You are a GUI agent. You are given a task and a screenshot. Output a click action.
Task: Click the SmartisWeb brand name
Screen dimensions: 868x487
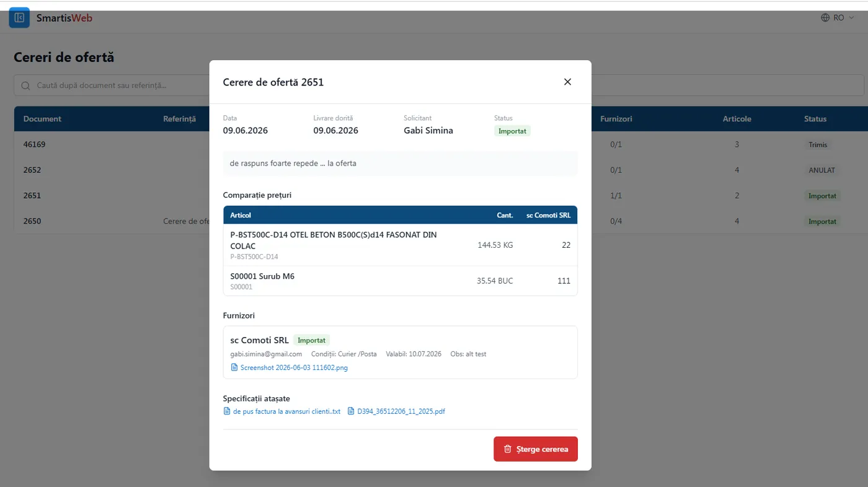pyautogui.click(x=64, y=18)
